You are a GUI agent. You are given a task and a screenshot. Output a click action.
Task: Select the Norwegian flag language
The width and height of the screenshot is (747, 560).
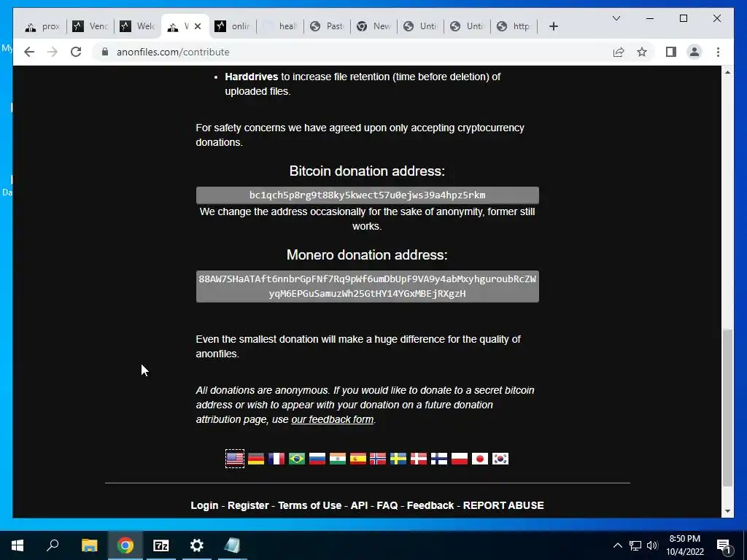tap(378, 459)
